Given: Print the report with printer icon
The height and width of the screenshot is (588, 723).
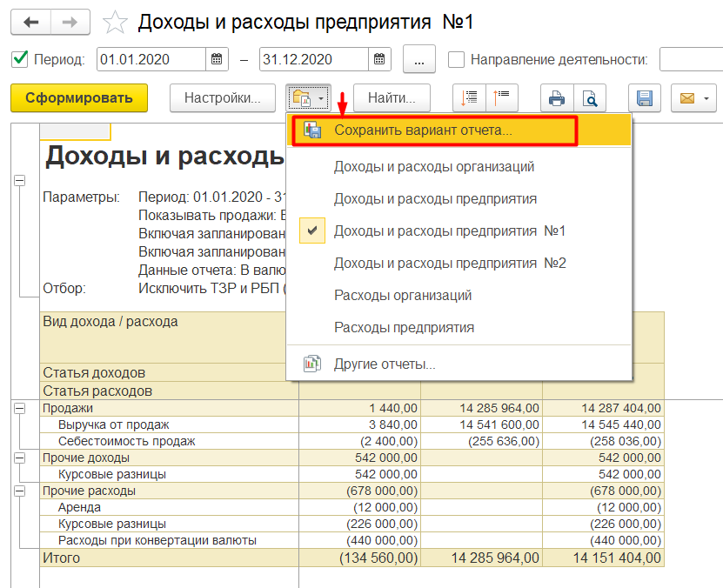Looking at the screenshot, I should pyautogui.click(x=557, y=98).
